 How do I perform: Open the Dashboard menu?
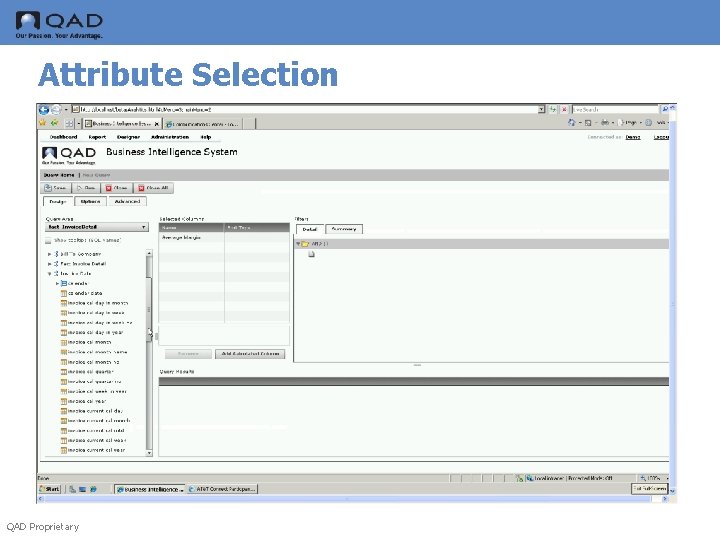click(x=63, y=137)
